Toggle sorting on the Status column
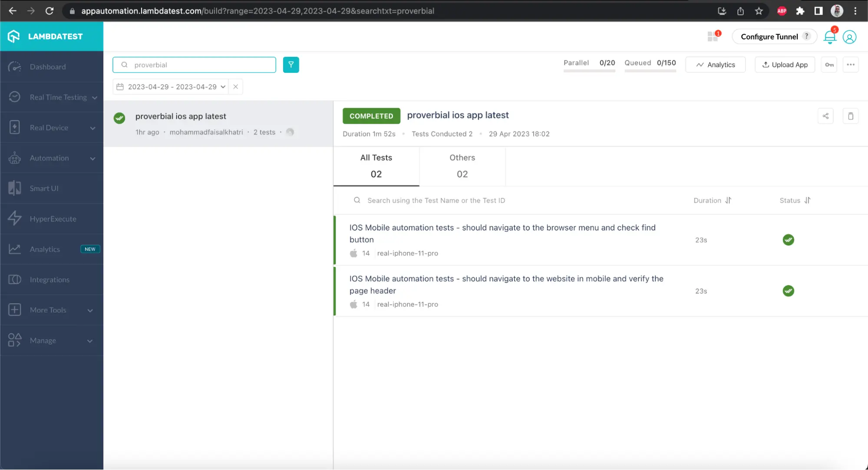The width and height of the screenshot is (868, 470). (808, 200)
